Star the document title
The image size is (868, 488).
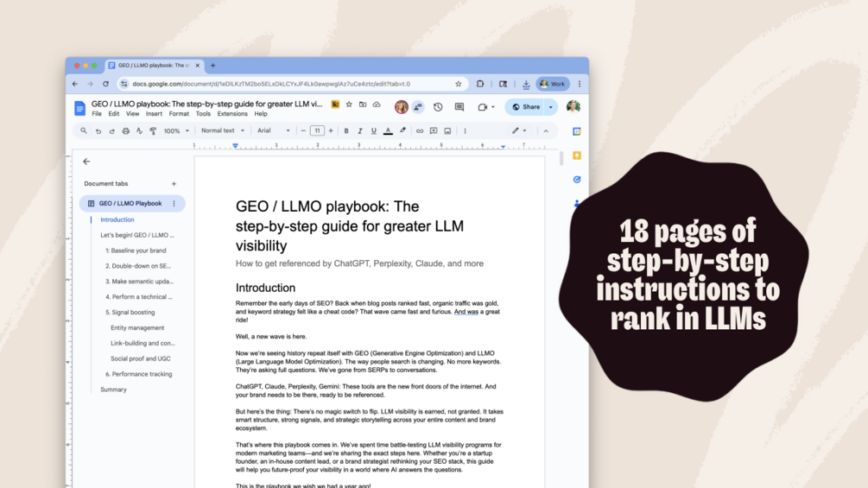pyautogui.click(x=349, y=104)
